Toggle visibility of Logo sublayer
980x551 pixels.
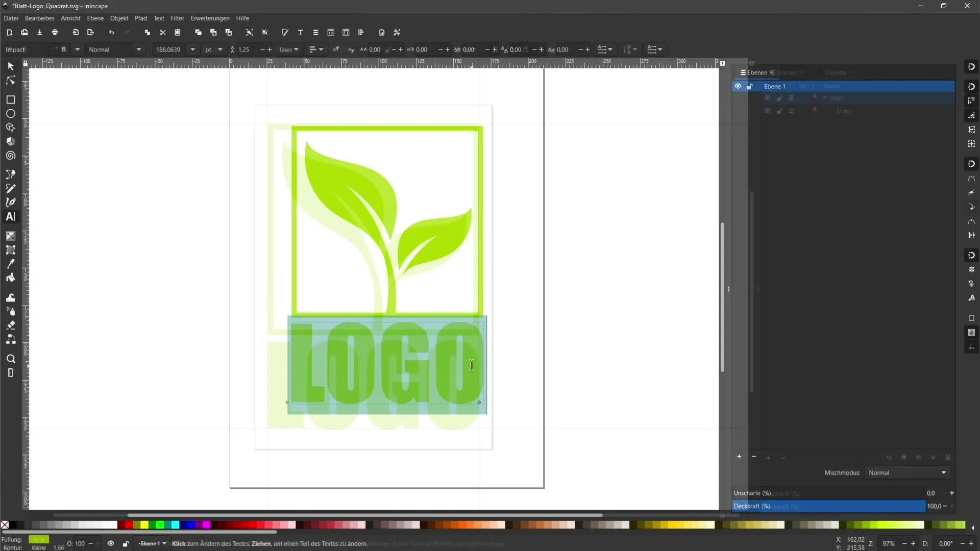767,111
